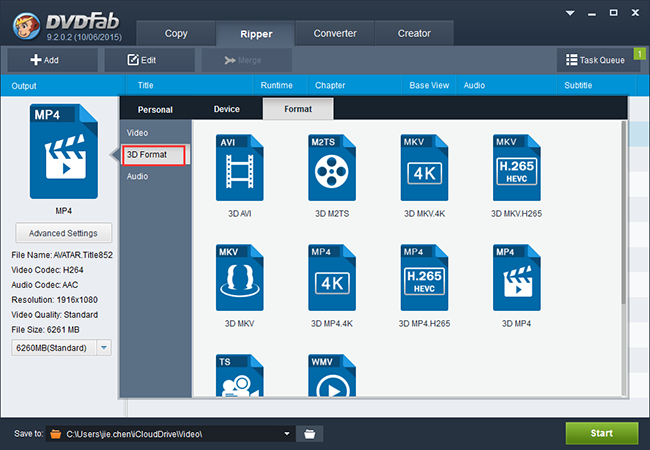Pick the 3D MKV.4K format
Viewport: 650px width, 450px height.
[x=424, y=167]
